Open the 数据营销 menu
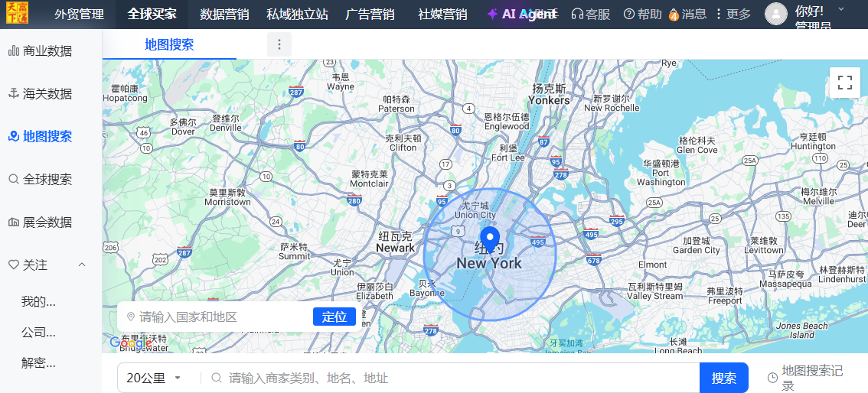Viewport: 868px width, 393px height. (224, 15)
